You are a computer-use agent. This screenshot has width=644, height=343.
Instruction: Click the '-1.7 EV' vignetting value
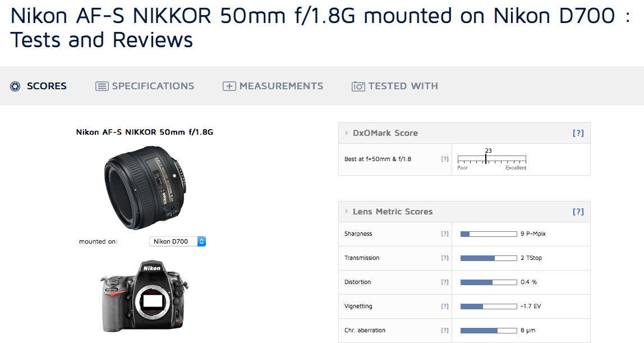click(x=531, y=307)
